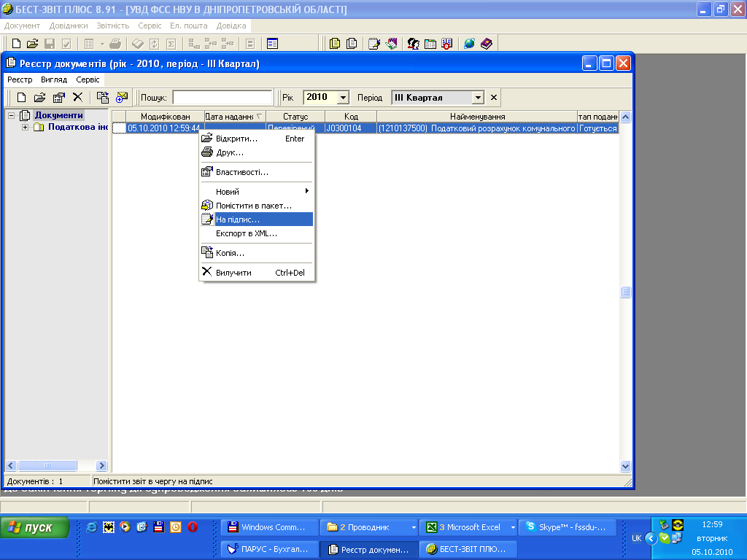The height and width of the screenshot is (560, 747).
Task: Open dropdown arrow beside table icon in main toolbar
Action: tap(102, 44)
